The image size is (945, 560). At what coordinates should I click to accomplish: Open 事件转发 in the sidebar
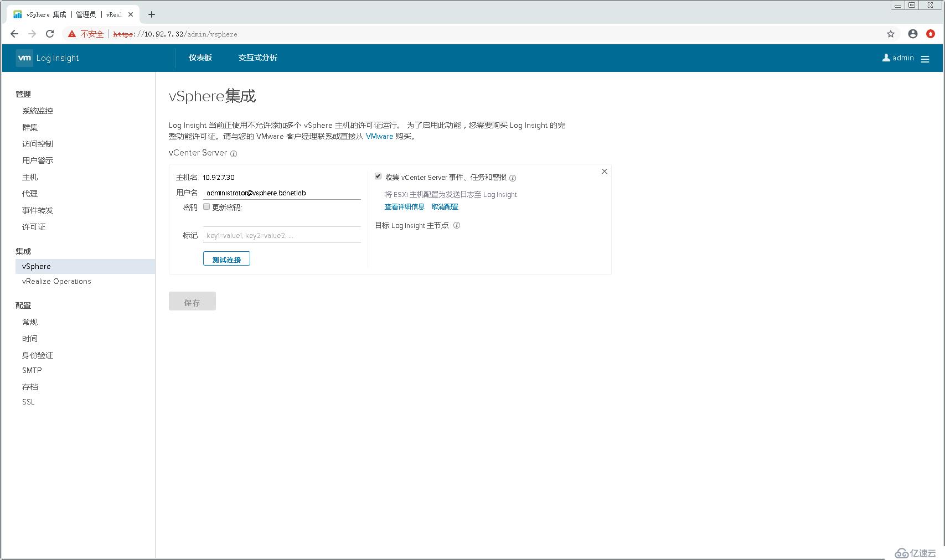point(38,210)
